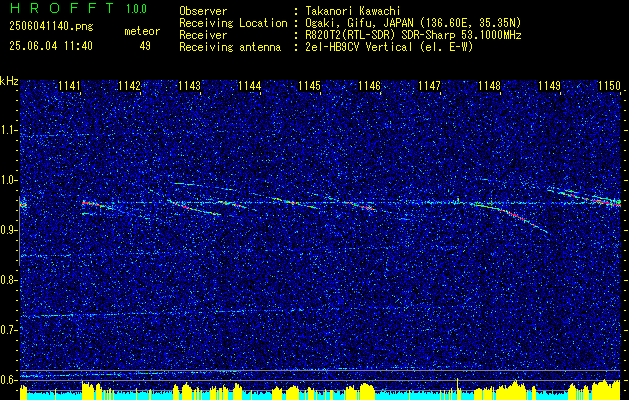This screenshot has width=629, height=400.
Task: Click the HROFFT title text
Action: [x=62, y=8]
